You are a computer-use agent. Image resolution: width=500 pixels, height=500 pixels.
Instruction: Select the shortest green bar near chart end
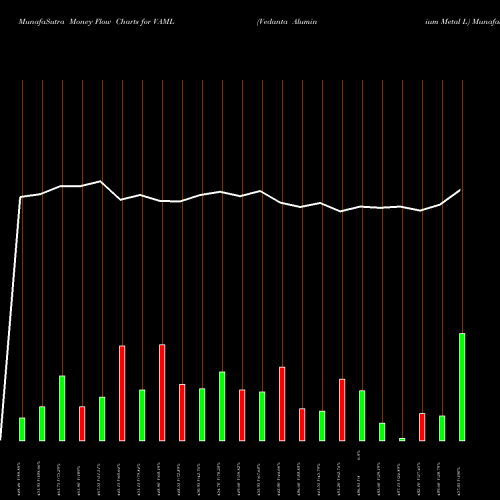point(402,439)
